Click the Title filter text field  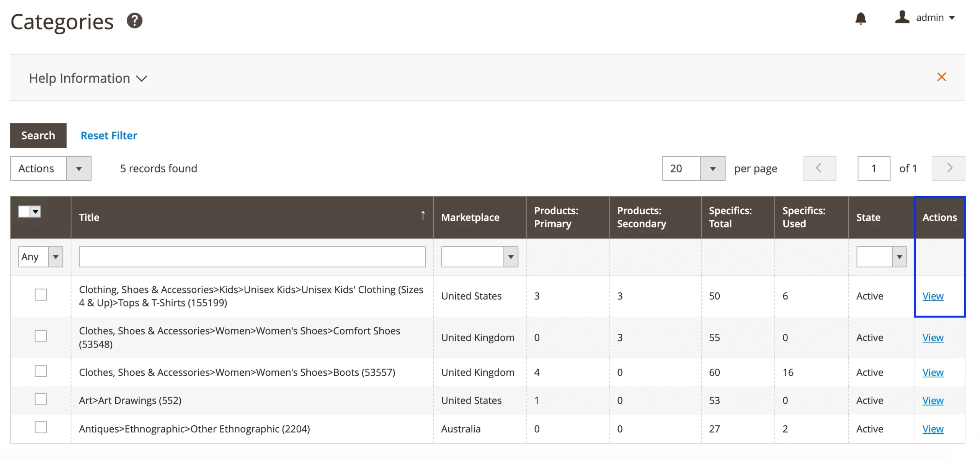click(x=252, y=257)
